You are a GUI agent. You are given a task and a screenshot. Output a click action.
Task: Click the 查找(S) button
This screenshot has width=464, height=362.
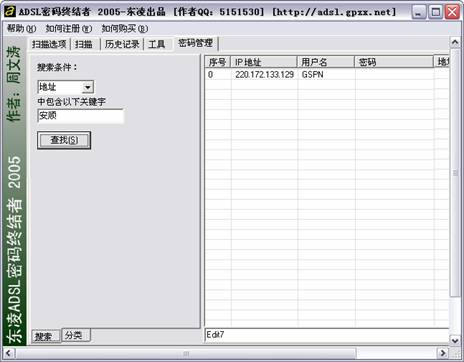pos(64,140)
